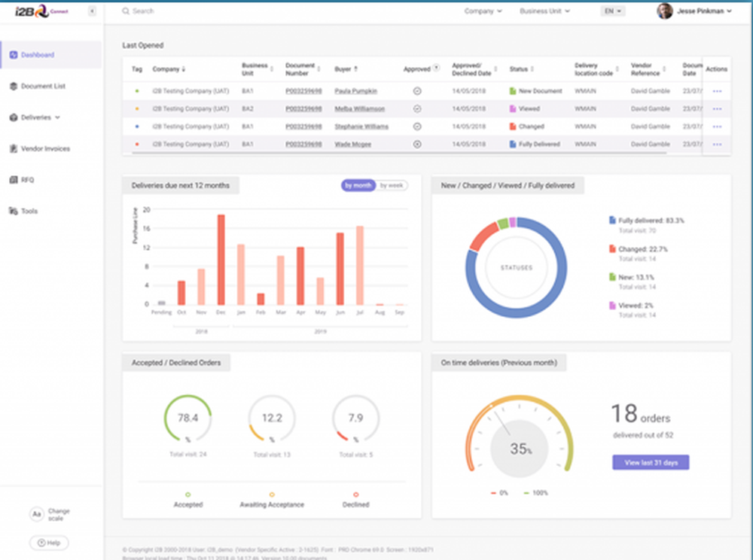Open Stephanie Williams buyer link

point(361,126)
